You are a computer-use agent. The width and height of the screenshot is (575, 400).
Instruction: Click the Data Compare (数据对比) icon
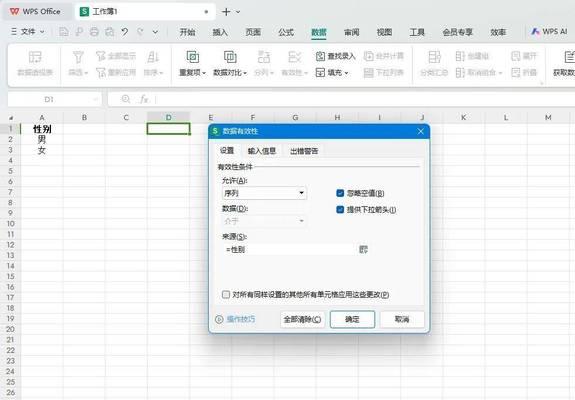coord(230,57)
